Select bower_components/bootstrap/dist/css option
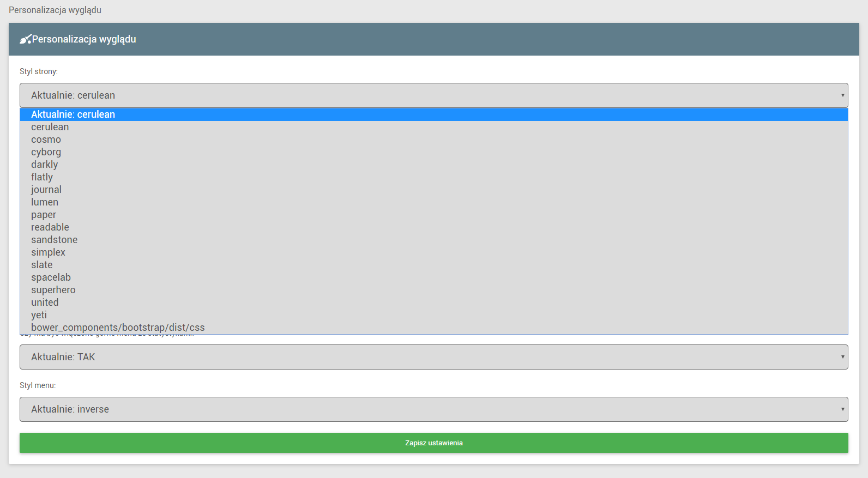868x478 pixels. coord(118,328)
